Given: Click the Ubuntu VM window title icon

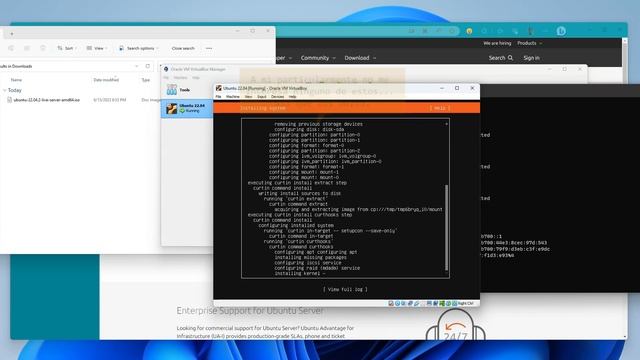Looking at the screenshot, I should [x=219, y=88].
